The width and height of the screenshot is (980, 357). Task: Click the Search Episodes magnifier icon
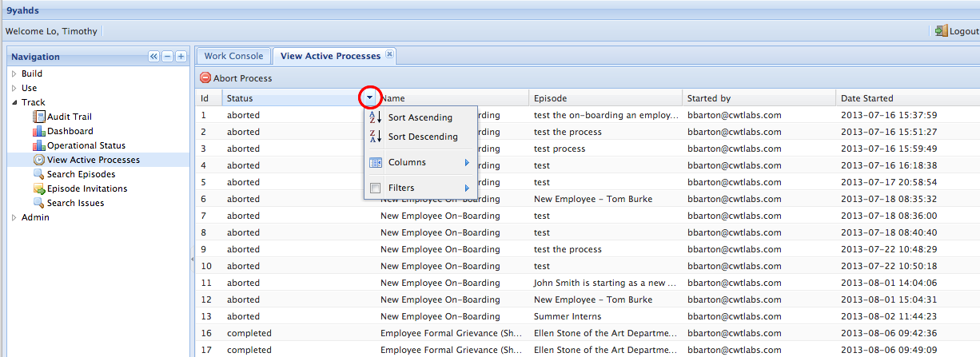39,174
